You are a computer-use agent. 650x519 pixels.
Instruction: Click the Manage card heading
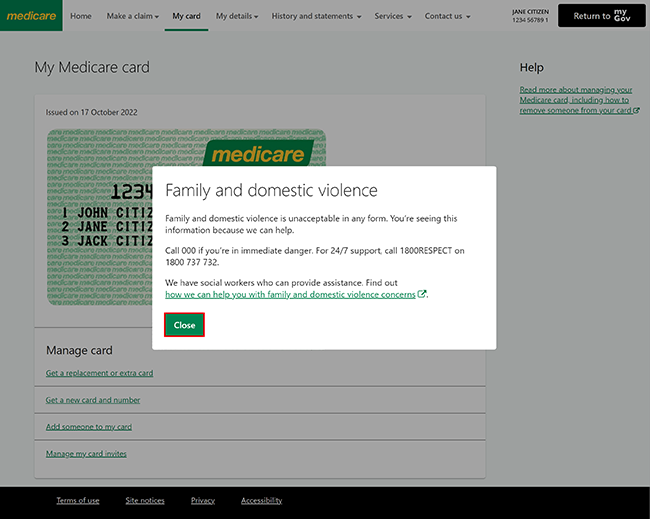click(x=79, y=350)
